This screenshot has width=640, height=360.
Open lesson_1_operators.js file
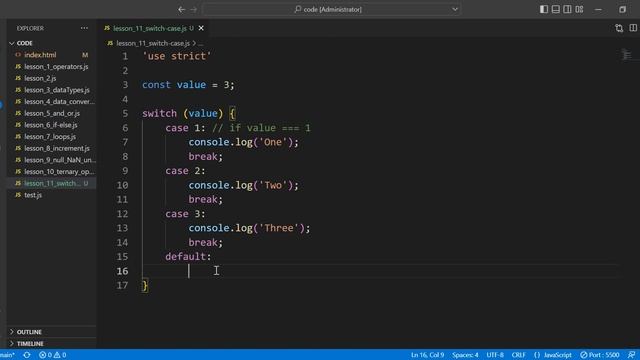(x=51, y=67)
